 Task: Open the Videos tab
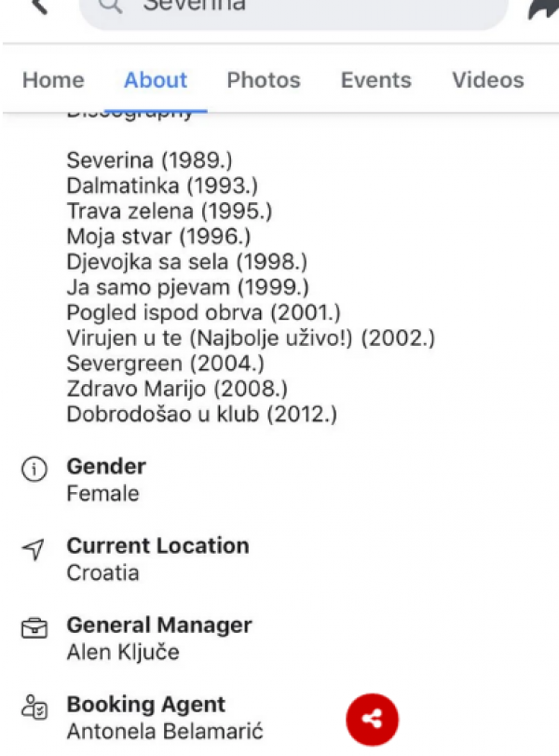487,80
